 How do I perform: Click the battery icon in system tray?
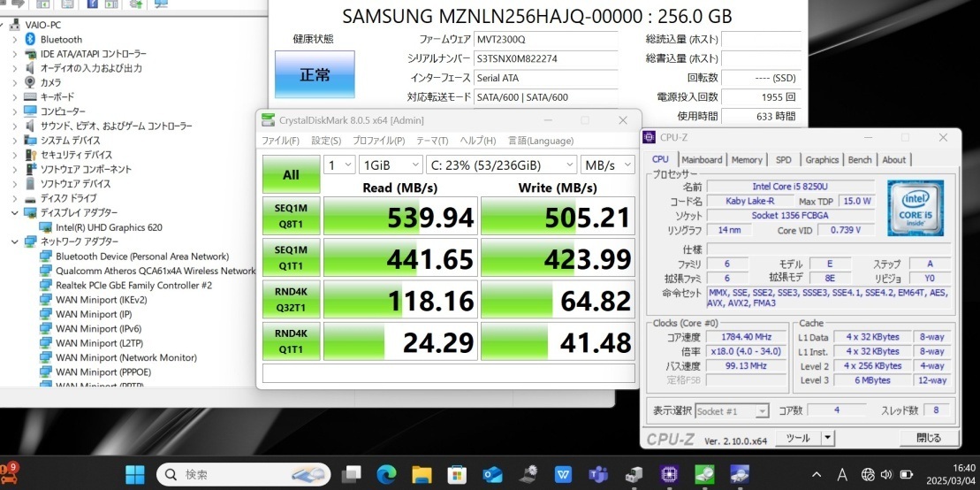click(906, 474)
